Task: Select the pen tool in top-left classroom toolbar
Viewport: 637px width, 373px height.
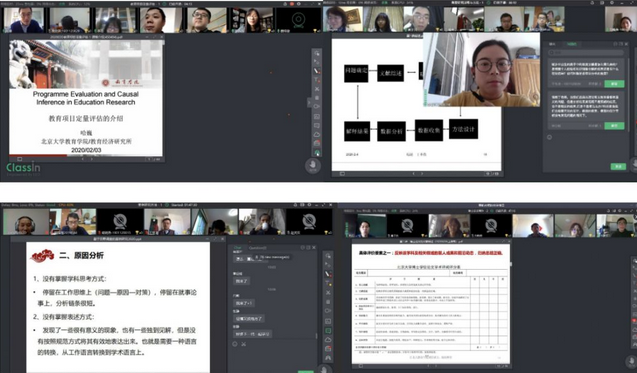Action: coord(317,71)
